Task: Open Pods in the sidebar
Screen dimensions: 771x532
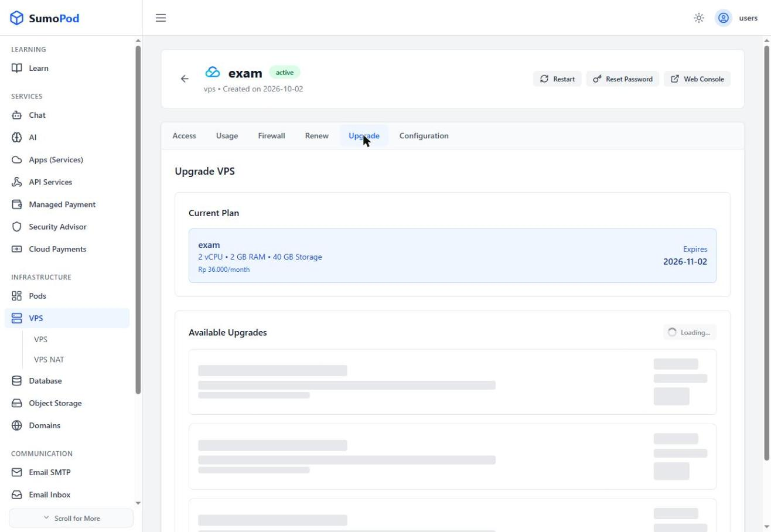Action: click(67, 296)
